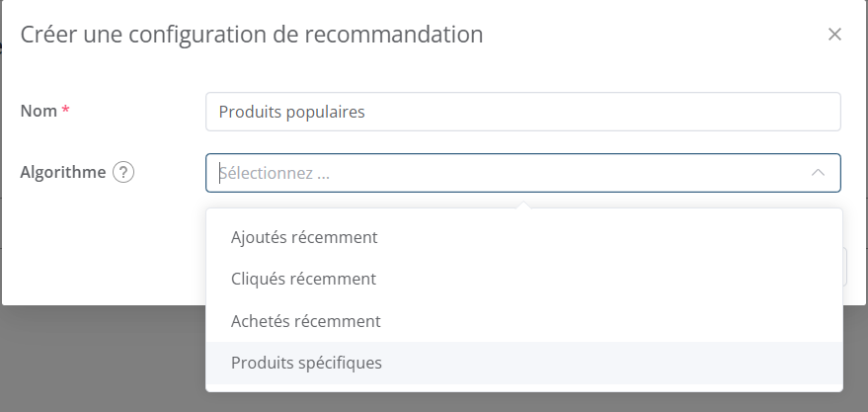
Task: Click the small pointer arrow atop the options list
Action: (524, 205)
